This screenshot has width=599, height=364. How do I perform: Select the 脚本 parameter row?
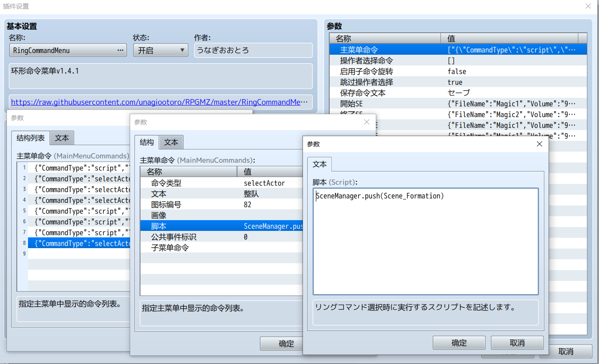[222, 226]
